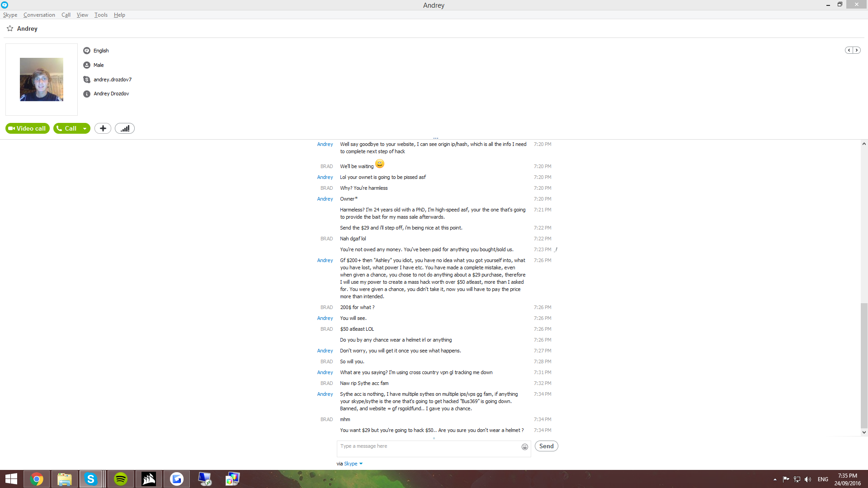This screenshot has width=868, height=488.
Task: Start a video call with Andrey
Action: point(28,128)
